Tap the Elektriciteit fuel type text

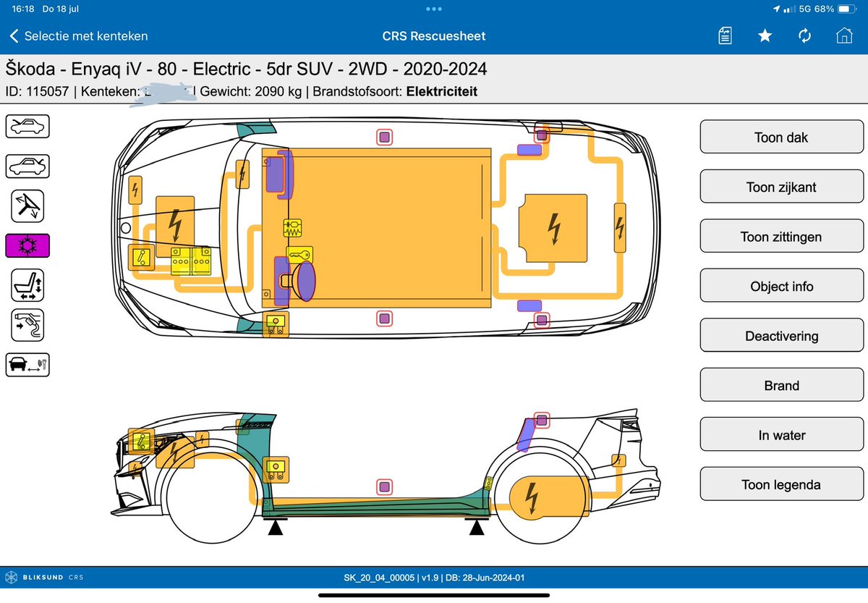point(442,91)
